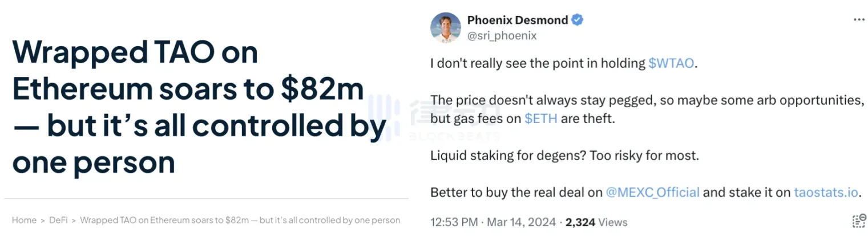The width and height of the screenshot is (868, 236).
Task: Visit the @MEXC_Official mention
Action: pyautogui.click(x=652, y=192)
